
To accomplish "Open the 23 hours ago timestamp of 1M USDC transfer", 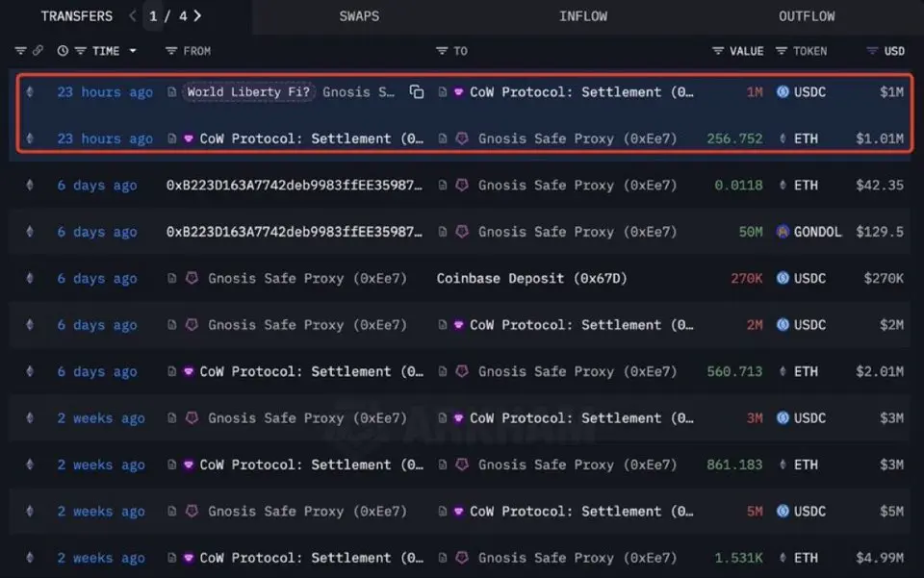I will coord(105,91).
